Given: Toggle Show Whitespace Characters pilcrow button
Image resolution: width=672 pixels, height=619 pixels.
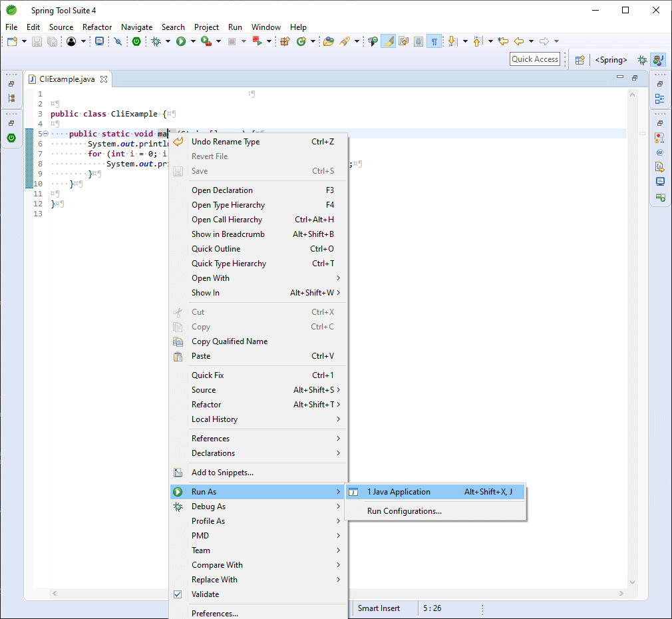Looking at the screenshot, I should (x=434, y=41).
